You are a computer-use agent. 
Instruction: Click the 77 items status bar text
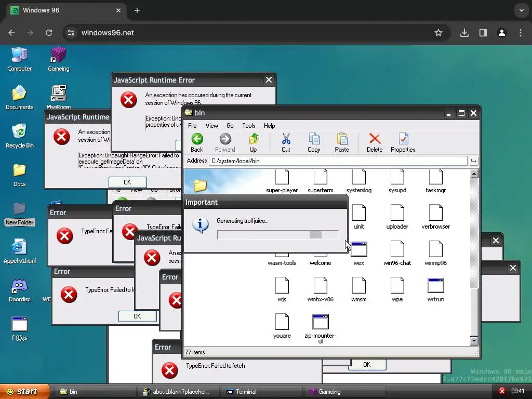(195, 352)
